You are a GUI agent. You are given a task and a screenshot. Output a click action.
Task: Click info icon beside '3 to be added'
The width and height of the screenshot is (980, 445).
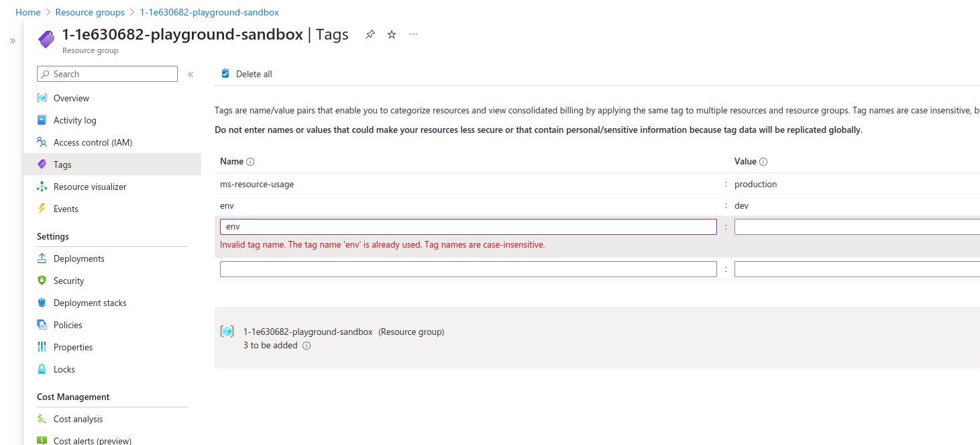(307, 346)
